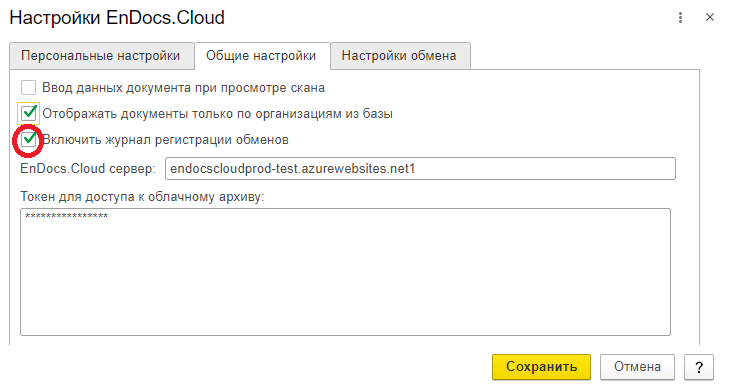Uncheck Отображать документы только по организациям
This screenshot has width=730, height=390.
[x=28, y=113]
